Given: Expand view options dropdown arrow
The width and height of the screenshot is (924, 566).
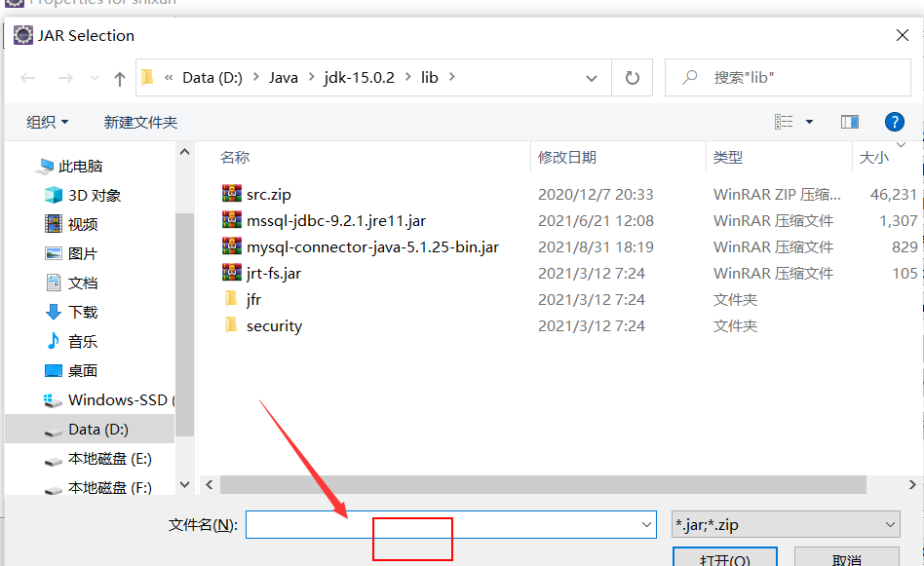Looking at the screenshot, I should (809, 122).
